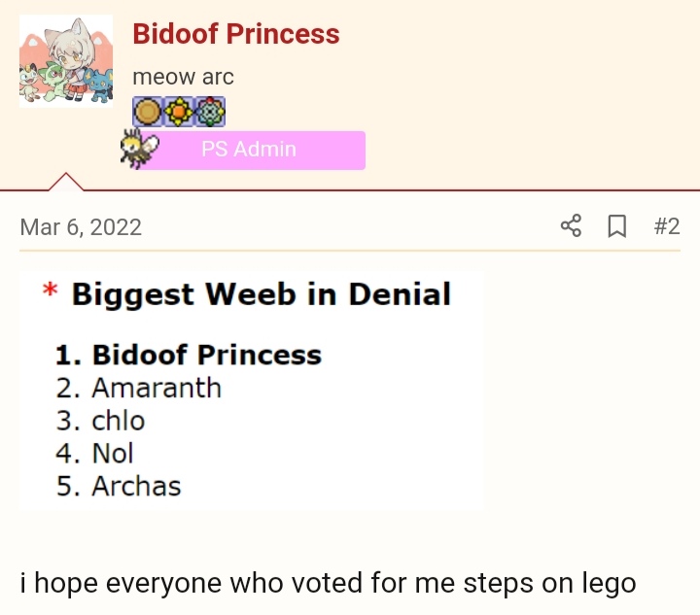Bookmark this post with the bookmark icon
This screenshot has width=700, height=615.
pos(617,226)
